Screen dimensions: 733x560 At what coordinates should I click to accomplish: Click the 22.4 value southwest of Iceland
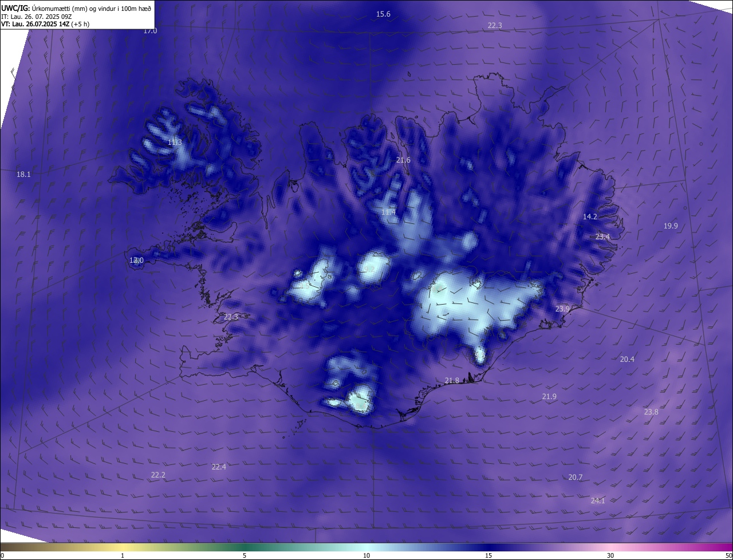(x=219, y=467)
